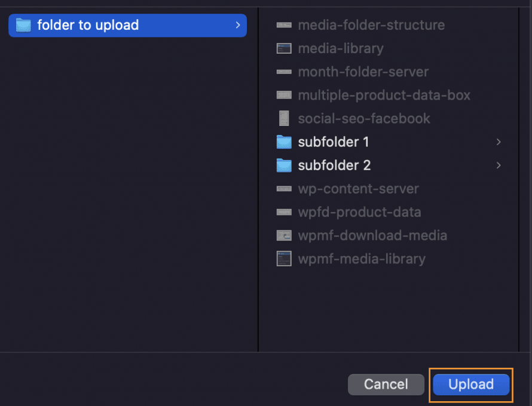
Task: Select the folder to upload row label
Action: [88, 25]
